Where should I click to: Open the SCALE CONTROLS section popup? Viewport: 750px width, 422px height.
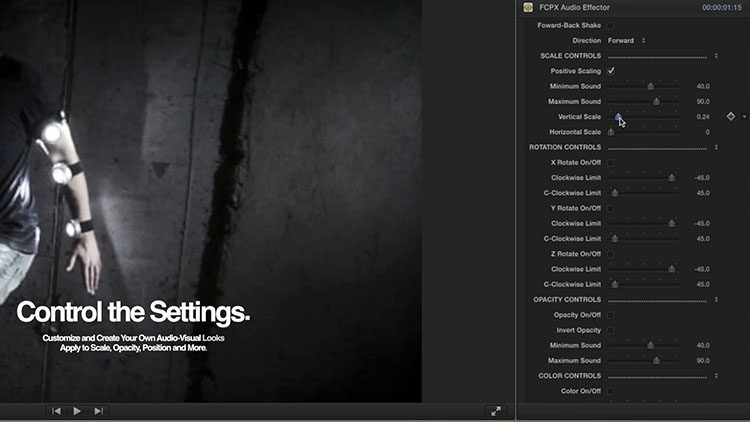click(x=716, y=56)
